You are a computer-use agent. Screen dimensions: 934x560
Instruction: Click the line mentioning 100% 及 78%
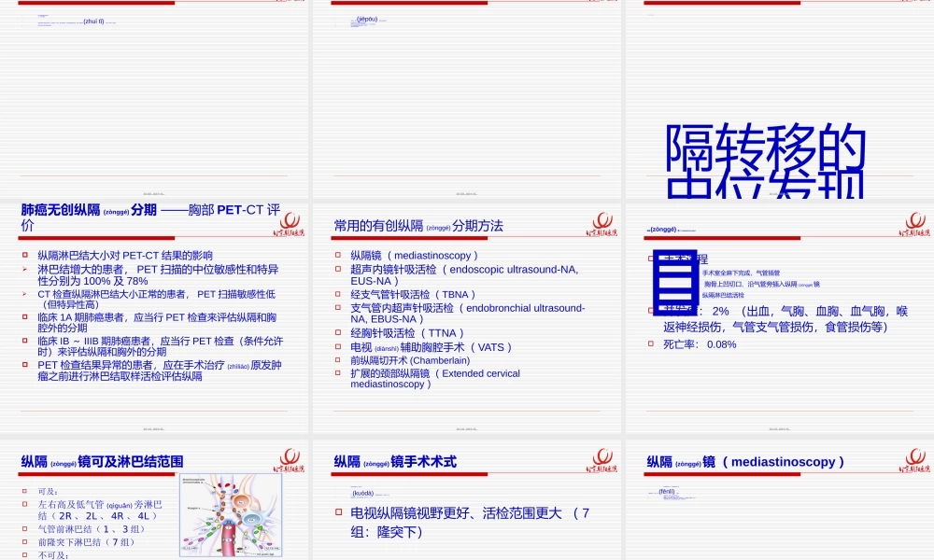pos(158,275)
